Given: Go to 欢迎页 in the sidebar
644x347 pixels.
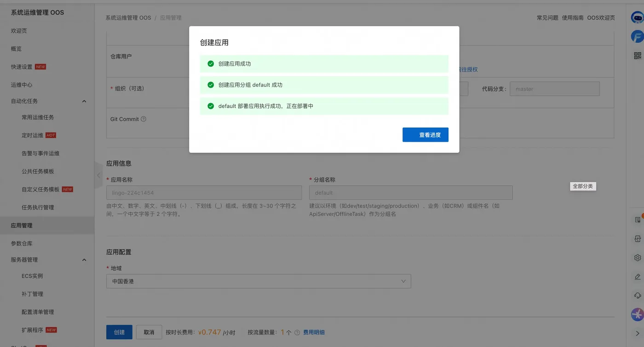Looking at the screenshot, I should point(19,31).
